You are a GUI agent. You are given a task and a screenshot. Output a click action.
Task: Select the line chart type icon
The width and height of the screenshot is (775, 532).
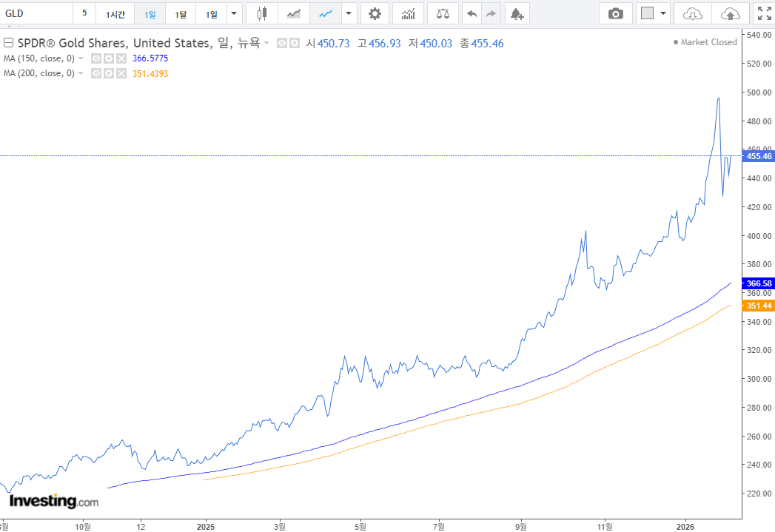tap(325, 13)
